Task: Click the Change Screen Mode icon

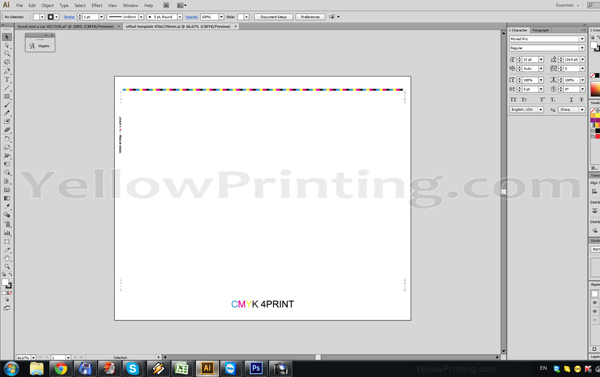Action: tap(7, 308)
